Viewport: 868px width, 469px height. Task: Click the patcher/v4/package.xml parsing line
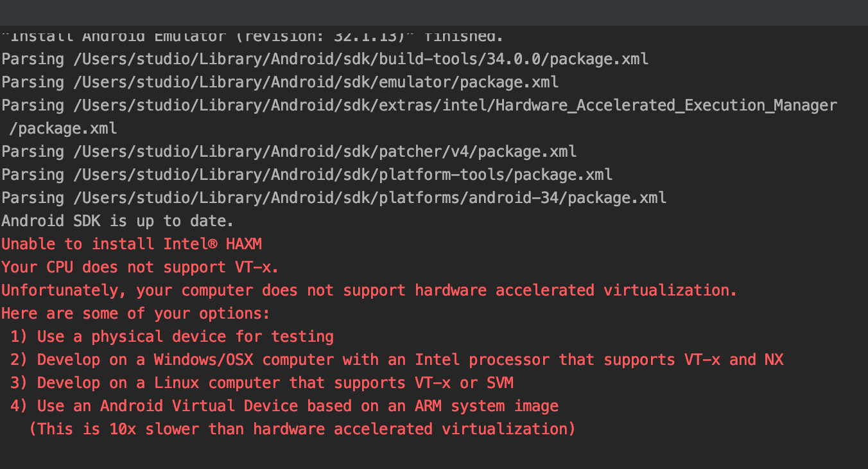click(x=288, y=152)
